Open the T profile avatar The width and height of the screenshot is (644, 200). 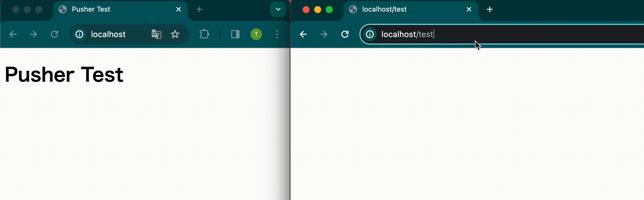pyautogui.click(x=256, y=34)
